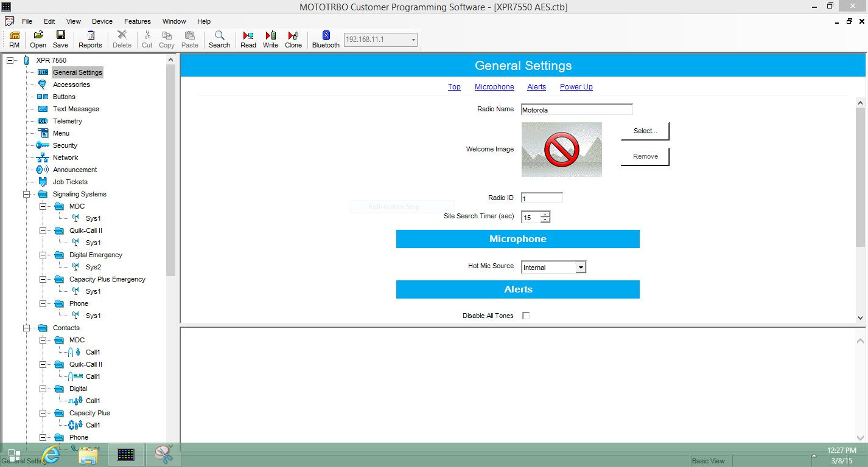Toggle the Disable All Tones checkbox

tap(526, 316)
